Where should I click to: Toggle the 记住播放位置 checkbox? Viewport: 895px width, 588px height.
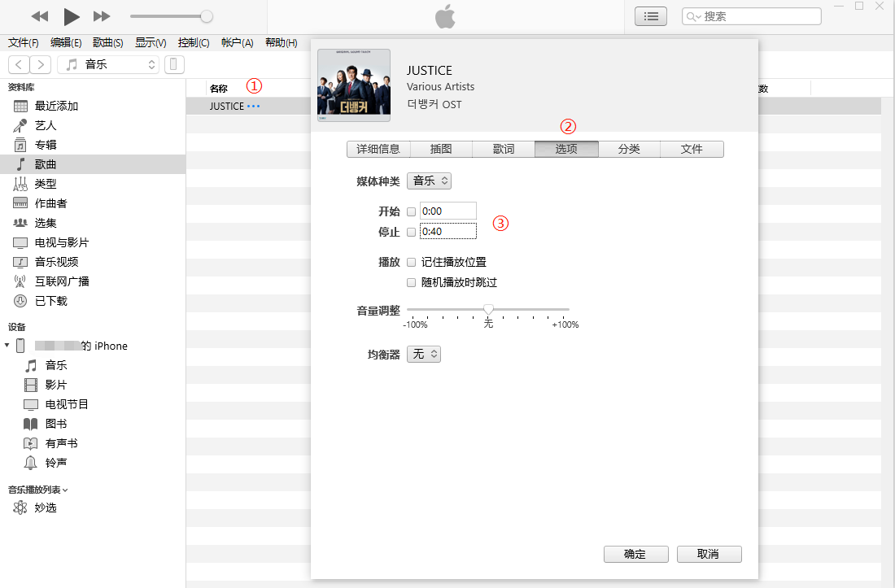click(411, 262)
